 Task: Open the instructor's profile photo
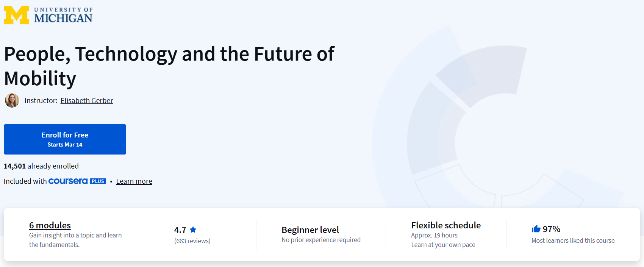[x=12, y=100]
